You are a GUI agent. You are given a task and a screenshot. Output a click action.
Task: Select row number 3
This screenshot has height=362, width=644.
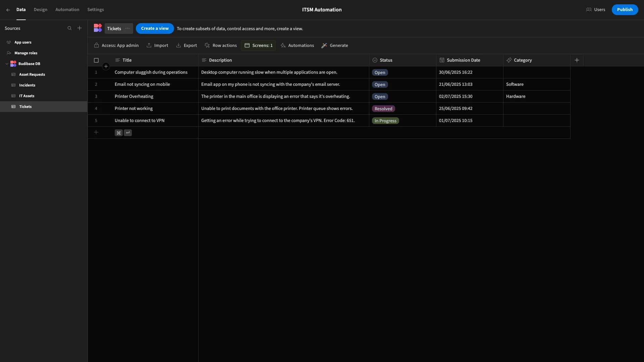96,97
